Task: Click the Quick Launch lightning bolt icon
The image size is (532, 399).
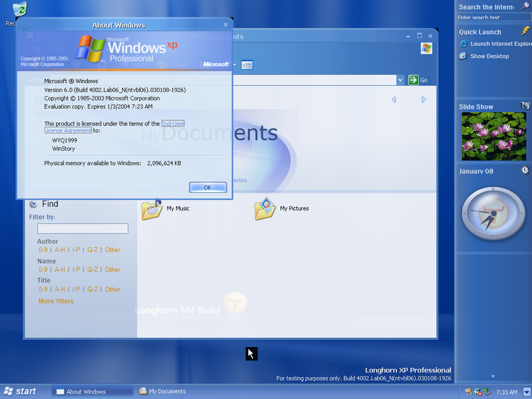Action: [526, 31]
